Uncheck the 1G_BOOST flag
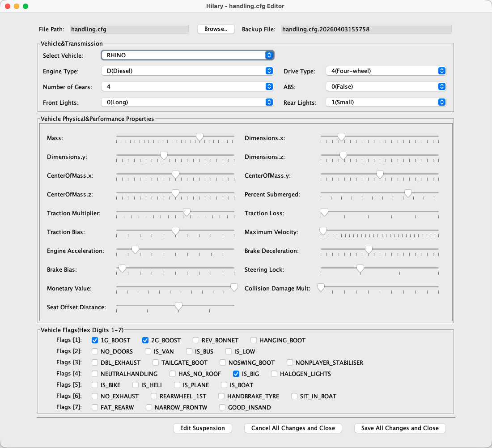The width and height of the screenshot is (492, 448). (x=94, y=340)
